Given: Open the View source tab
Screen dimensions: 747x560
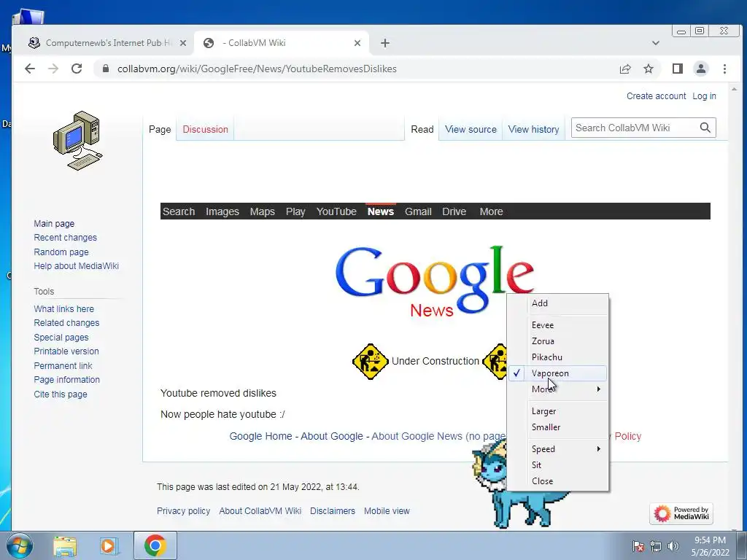Looking at the screenshot, I should (471, 129).
